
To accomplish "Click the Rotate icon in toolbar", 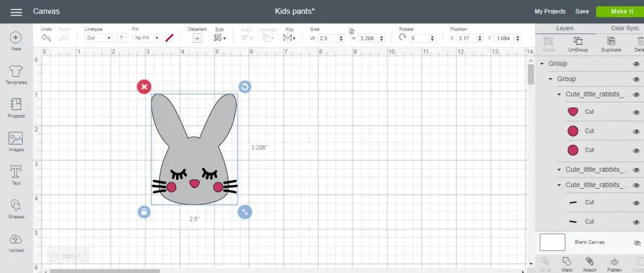I will pyautogui.click(x=402, y=37).
